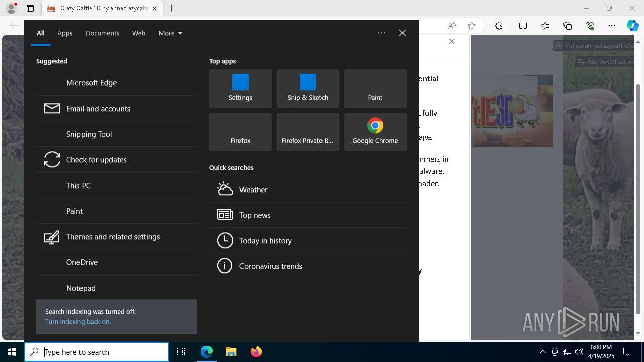The height and width of the screenshot is (362, 644).
Task: Open Task View on the taskbar
Action: pyautogui.click(x=181, y=352)
